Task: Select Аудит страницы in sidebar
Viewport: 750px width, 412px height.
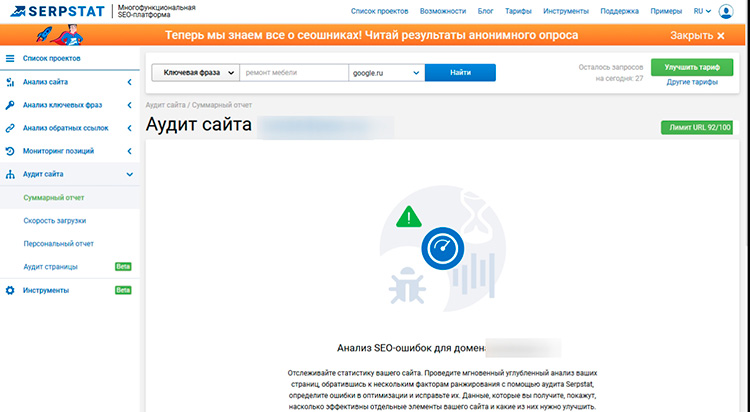Action: coord(50,267)
